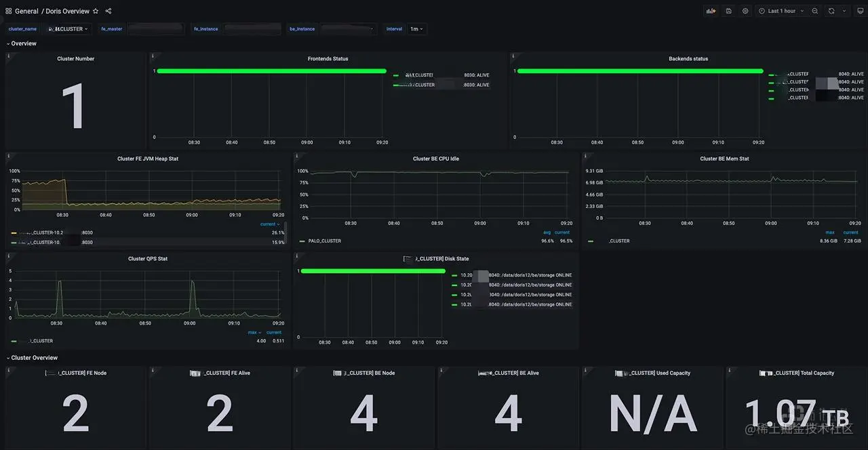Open the interval 1m dropdown
Viewport: 868px width, 450px height.
(x=416, y=29)
